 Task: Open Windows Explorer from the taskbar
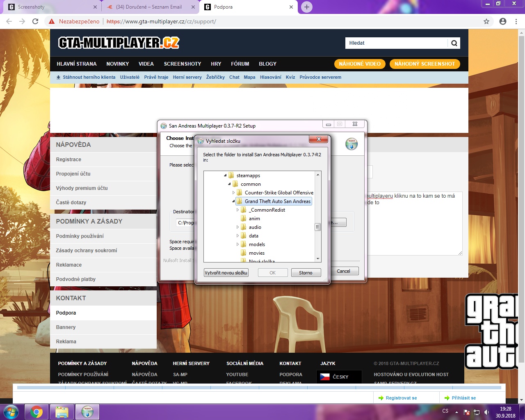tap(62, 412)
